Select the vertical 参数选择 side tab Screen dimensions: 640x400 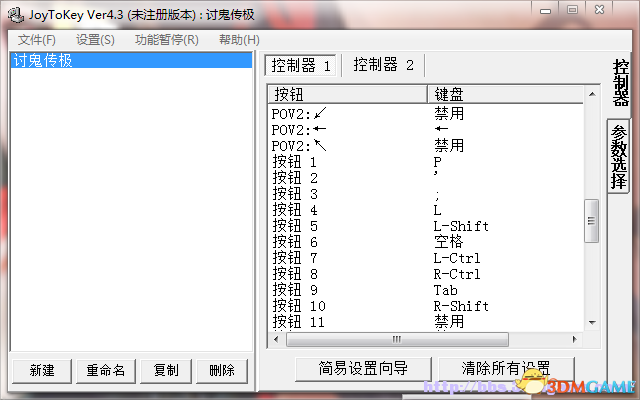pyautogui.click(x=619, y=157)
